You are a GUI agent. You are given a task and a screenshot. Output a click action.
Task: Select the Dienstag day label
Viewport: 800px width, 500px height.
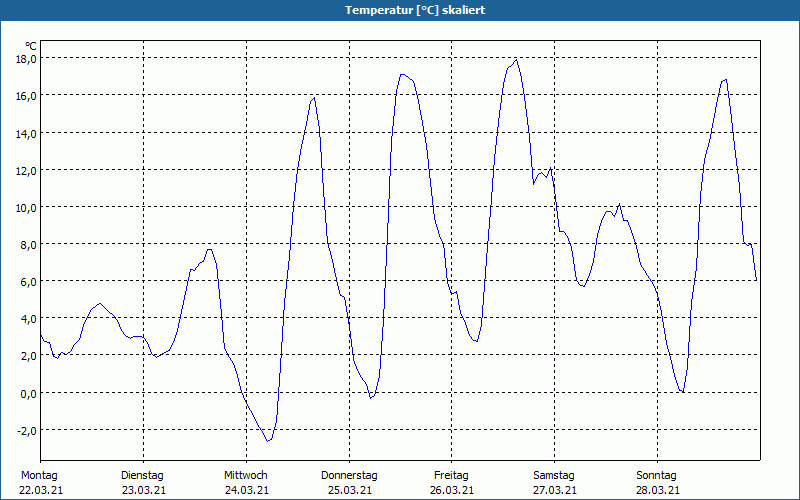(x=142, y=476)
